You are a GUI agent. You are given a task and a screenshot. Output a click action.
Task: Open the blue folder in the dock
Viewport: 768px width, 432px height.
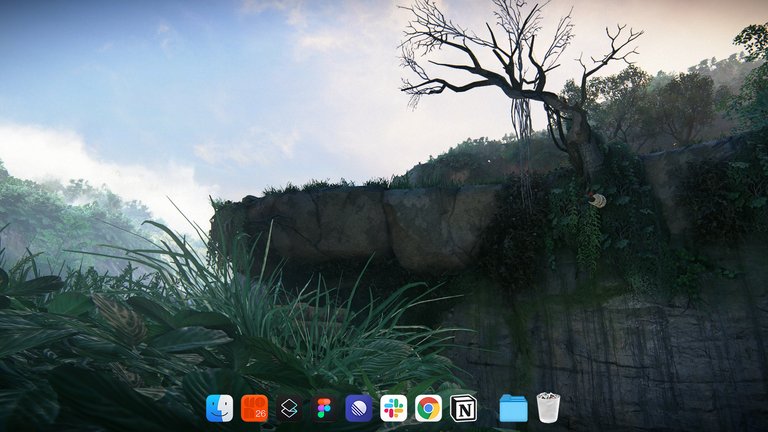[513, 408]
